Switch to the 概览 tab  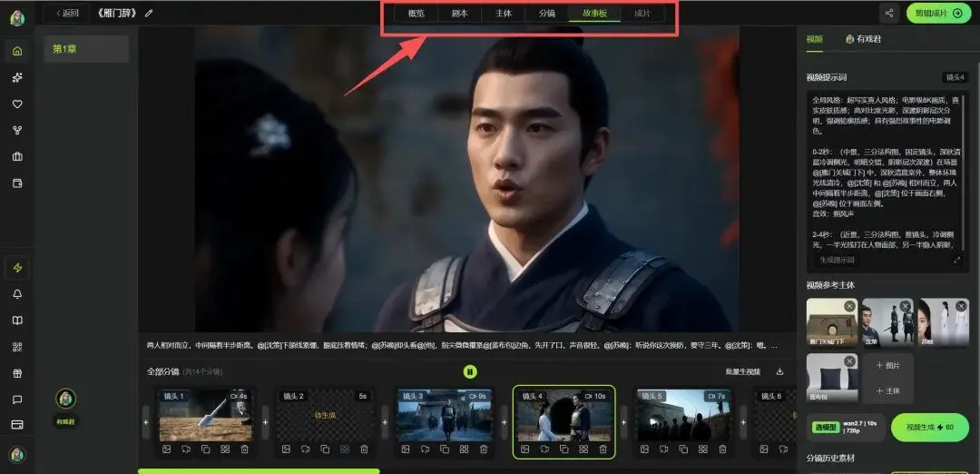(x=416, y=13)
